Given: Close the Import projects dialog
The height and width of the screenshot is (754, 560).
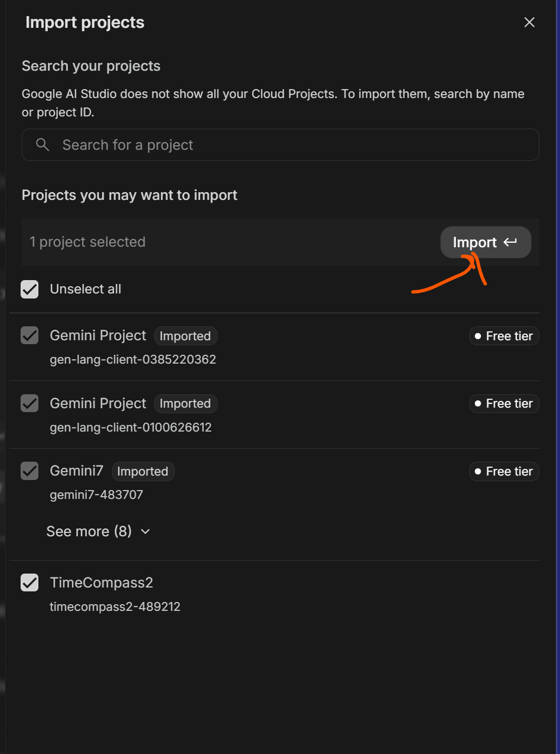Looking at the screenshot, I should pyautogui.click(x=529, y=22).
